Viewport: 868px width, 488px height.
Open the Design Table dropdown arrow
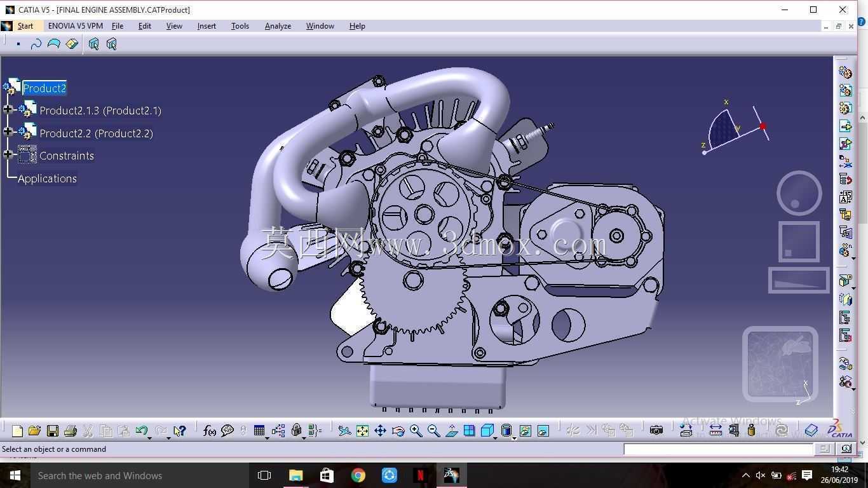point(267,438)
